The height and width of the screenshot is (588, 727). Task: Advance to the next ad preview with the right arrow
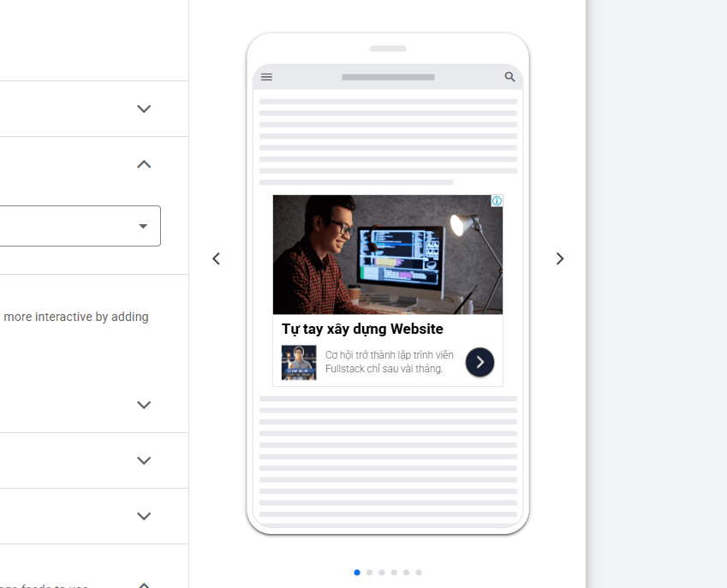[560, 258]
